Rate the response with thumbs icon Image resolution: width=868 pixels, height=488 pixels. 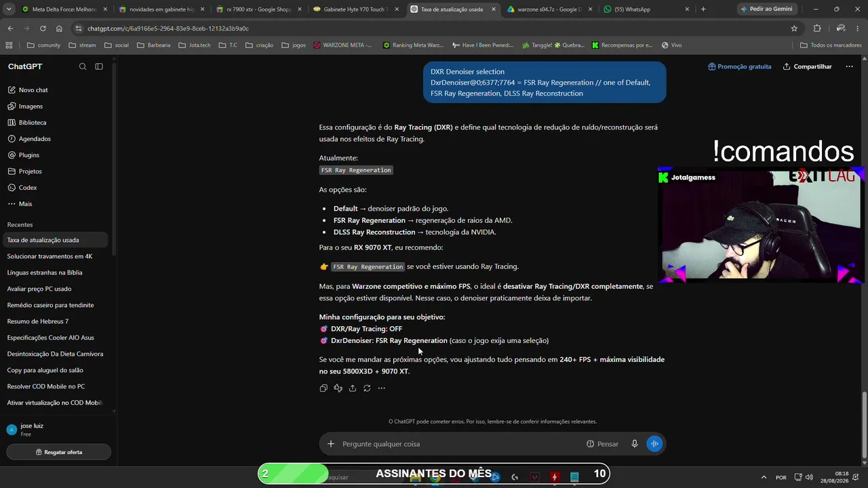pos(338,388)
